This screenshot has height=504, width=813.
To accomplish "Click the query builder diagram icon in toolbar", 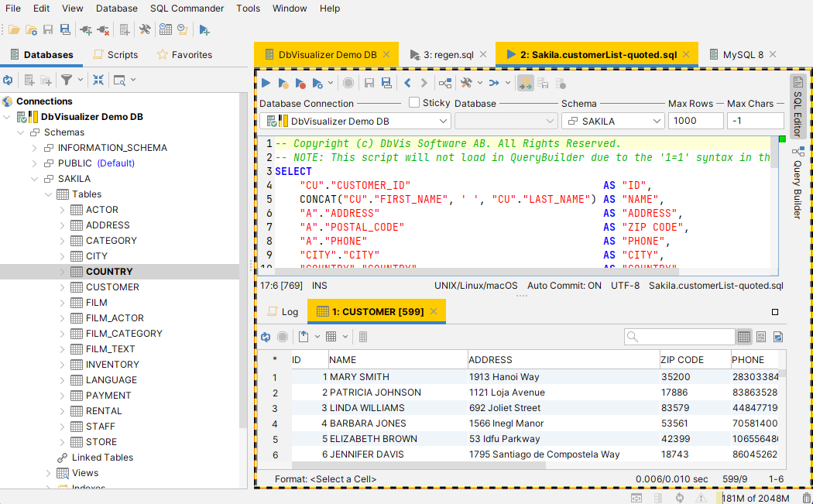I will pos(445,83).
